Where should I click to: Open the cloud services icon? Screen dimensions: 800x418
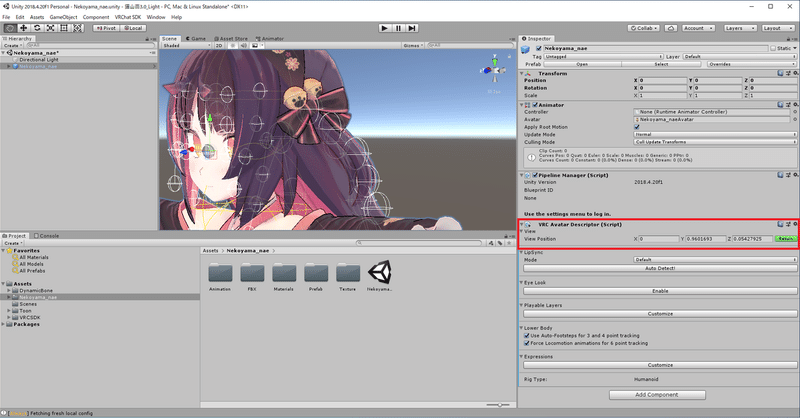coord(671,28)
